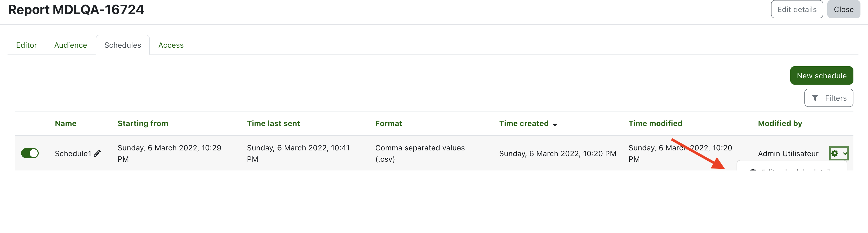Click the Time created sort arrow
Viewport: 868px width, 233px height.
click(x=555, y=125)
